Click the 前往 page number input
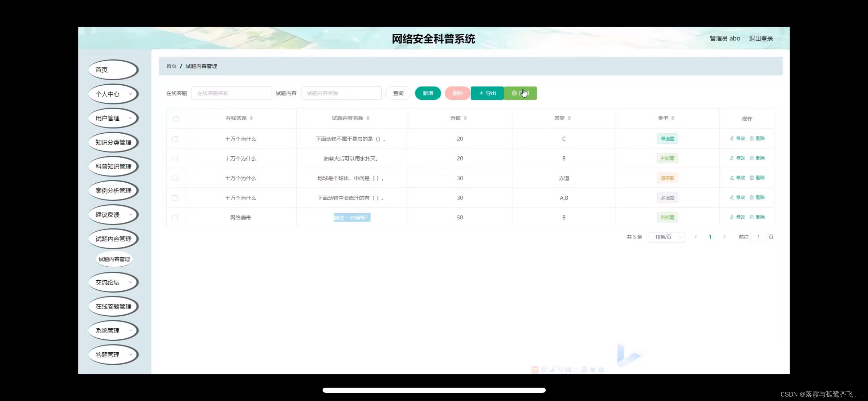Screen dimensions: 868x401 tap(758, 237)
